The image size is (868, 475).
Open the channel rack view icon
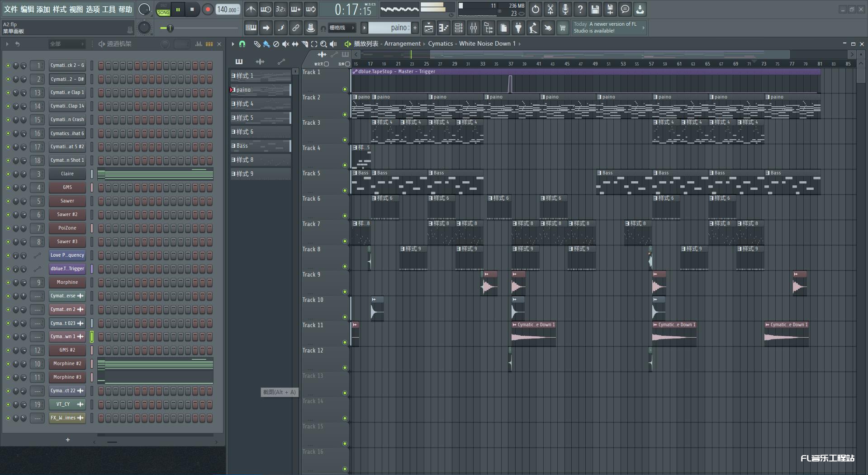coord(459,28)
